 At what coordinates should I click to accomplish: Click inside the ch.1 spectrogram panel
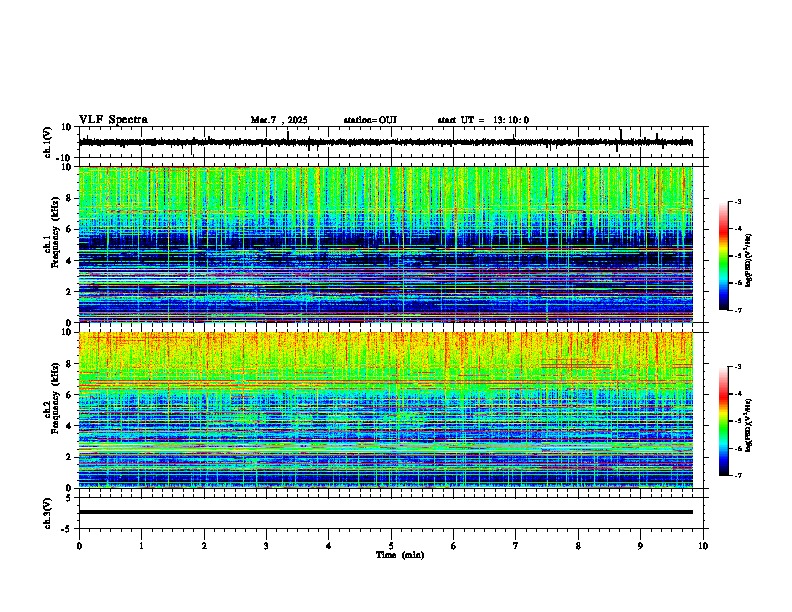tap(385, 244)
